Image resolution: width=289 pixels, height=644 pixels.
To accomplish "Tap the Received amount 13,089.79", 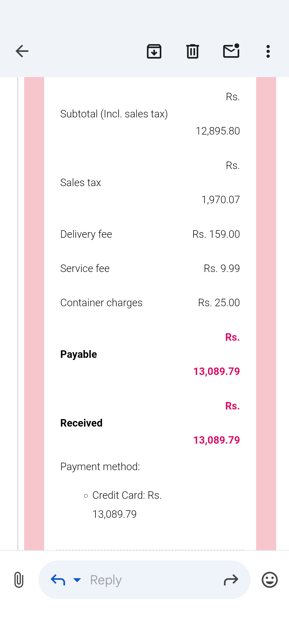I will (x=216, y=440).
